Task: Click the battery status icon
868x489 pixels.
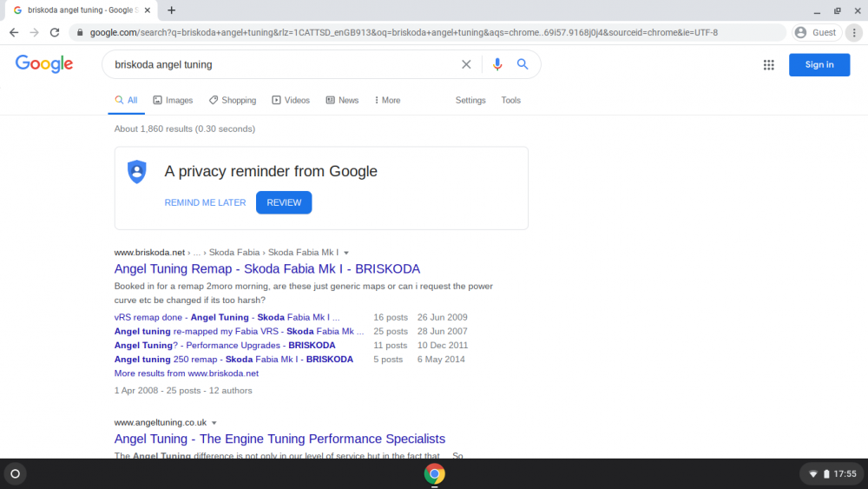Action: click(x=826, y=474)
